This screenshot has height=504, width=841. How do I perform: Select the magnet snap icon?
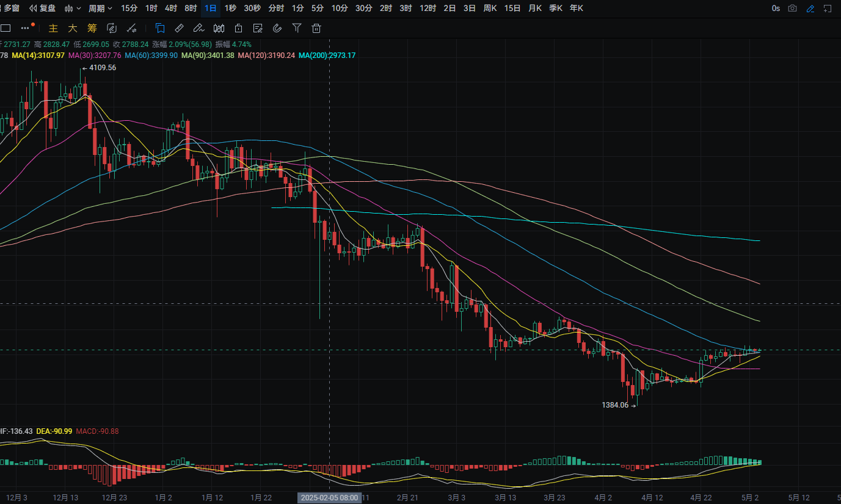(277, 28)
